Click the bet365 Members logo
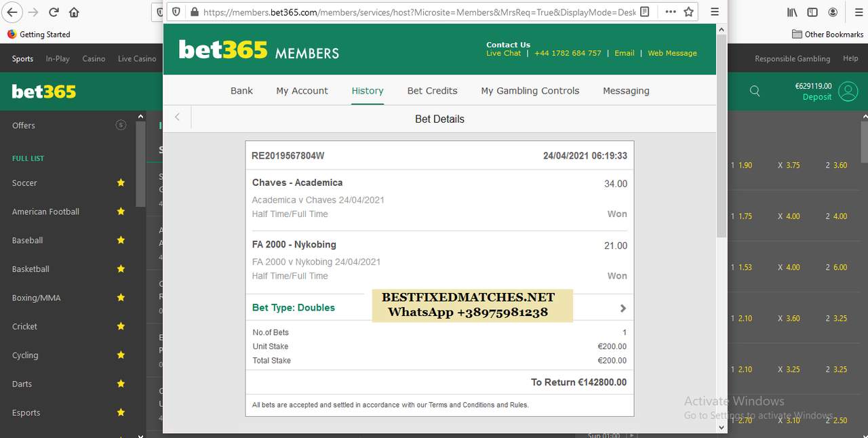 tap(259, 49)
